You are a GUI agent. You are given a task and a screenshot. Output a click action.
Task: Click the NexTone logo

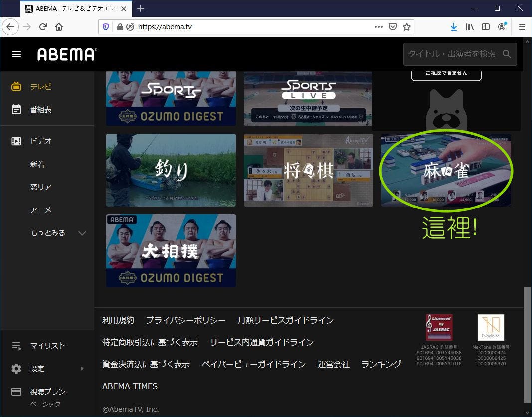point(491,327)
